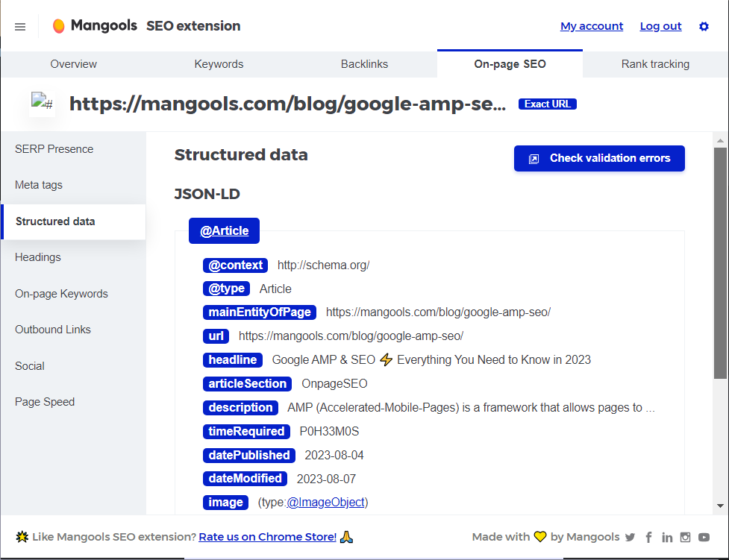Open the extension settings gear

click(704, 26)
